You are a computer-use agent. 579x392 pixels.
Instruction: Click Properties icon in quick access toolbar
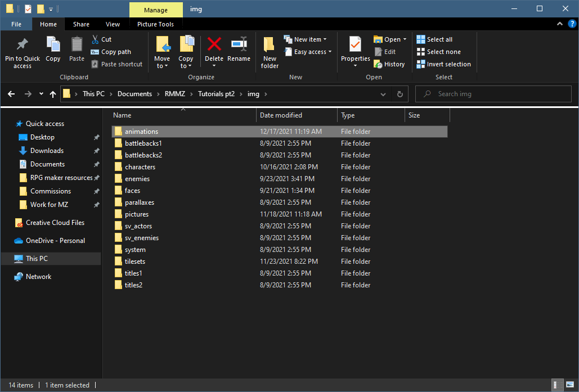pos(28,8)
